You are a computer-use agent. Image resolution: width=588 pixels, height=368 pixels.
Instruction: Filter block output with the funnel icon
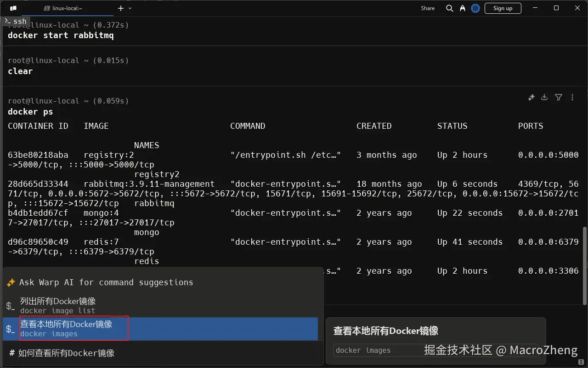tap(559, 98)
